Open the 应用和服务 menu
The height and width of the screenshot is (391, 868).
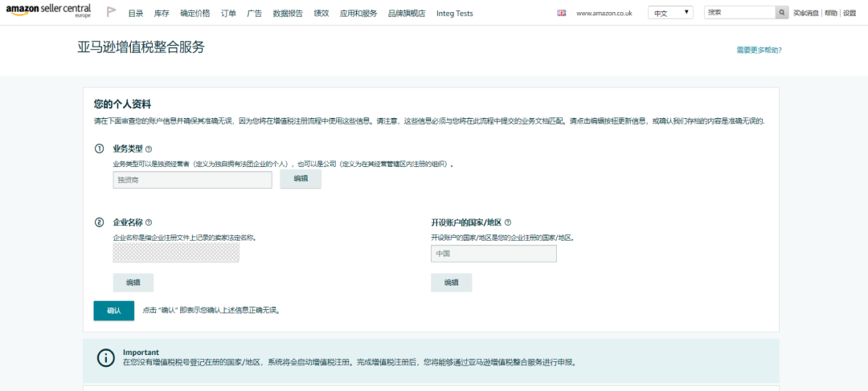point(358,14)
